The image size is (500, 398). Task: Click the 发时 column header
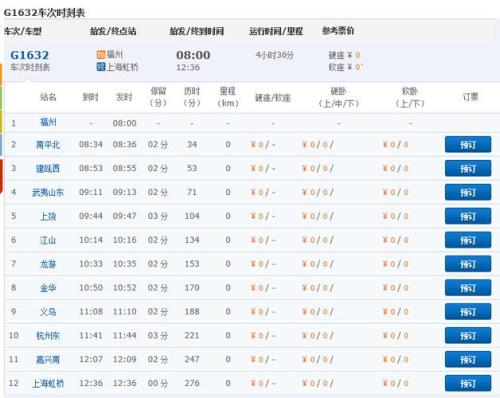(x=124, y=97)
